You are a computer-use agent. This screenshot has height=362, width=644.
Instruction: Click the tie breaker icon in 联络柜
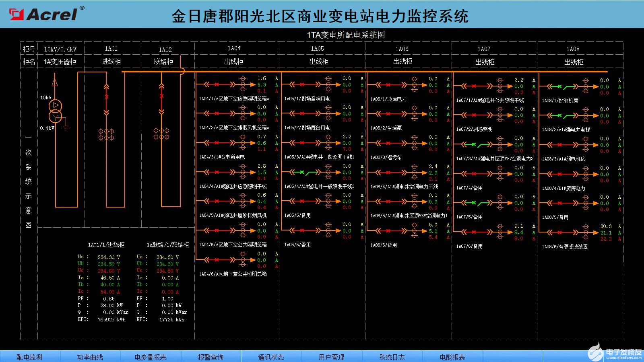click(162, 97)
